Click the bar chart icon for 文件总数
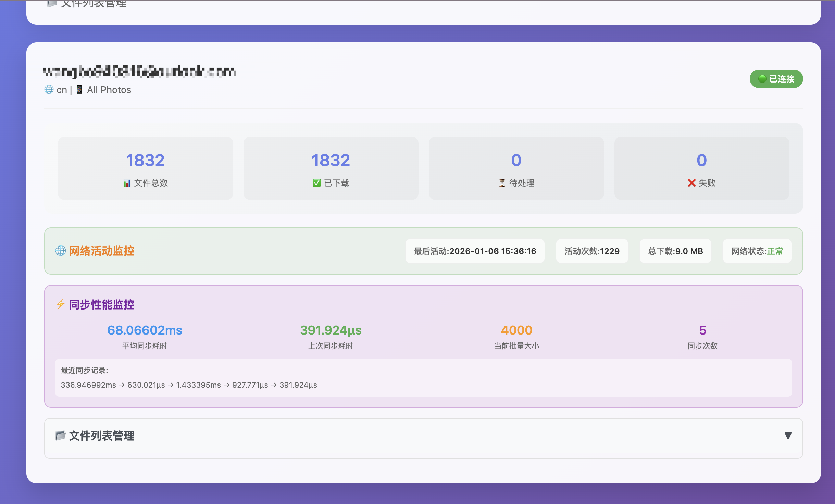Screen dimensions: 835x504 click(x=127, y=183)
